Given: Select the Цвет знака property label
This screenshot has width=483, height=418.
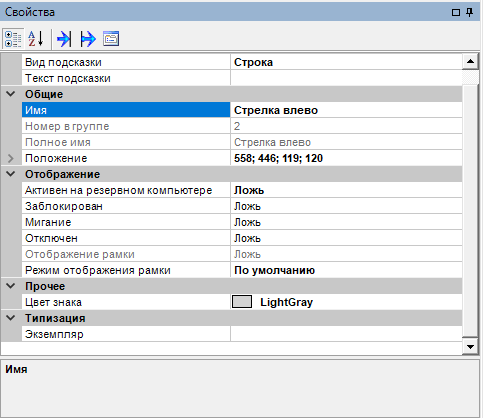Looking at the screenshot, I should (53, 302).
